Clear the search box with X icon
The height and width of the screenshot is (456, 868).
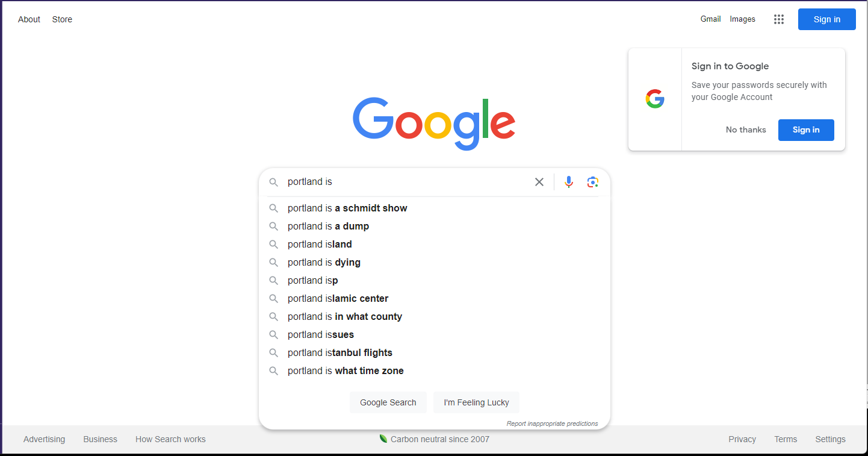539,182
